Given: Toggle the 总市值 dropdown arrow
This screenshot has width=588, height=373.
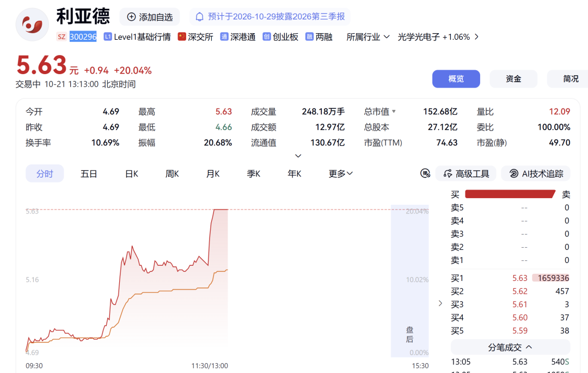Looking at the screenshot, I should [x=394, y=111].
